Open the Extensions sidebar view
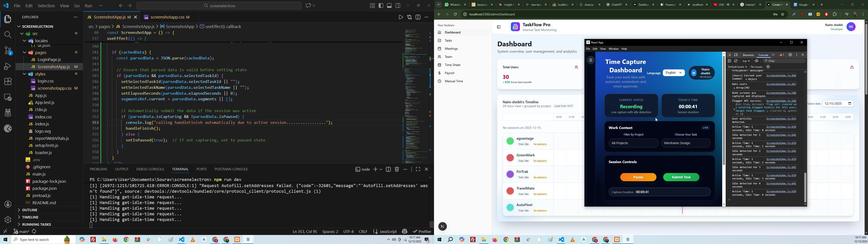Image resolution: width=868 pixels, height=244 pixels. pos(7,82)
